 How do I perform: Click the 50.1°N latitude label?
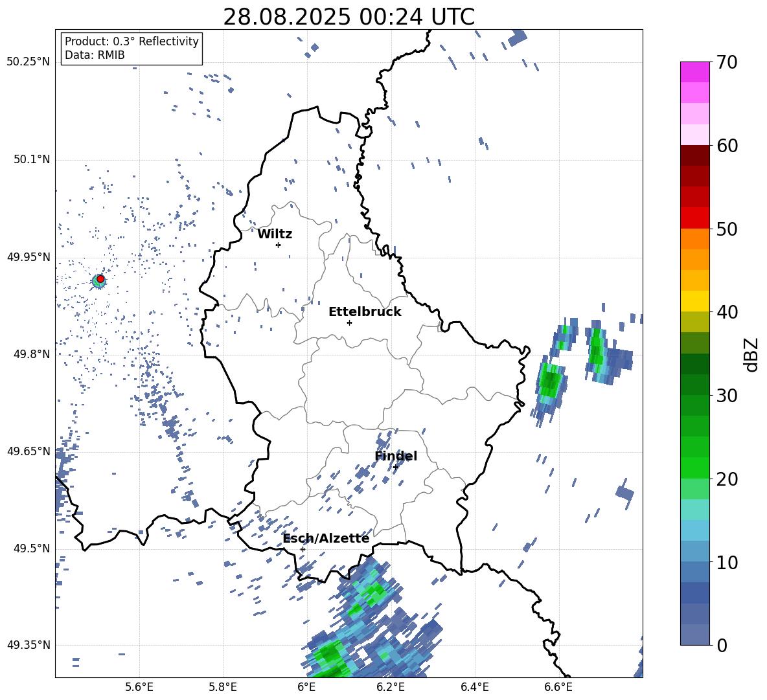tap(32, 159)
